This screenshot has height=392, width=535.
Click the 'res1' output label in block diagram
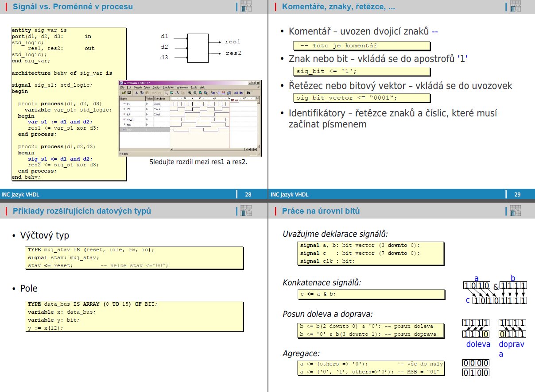coord(233,42)
